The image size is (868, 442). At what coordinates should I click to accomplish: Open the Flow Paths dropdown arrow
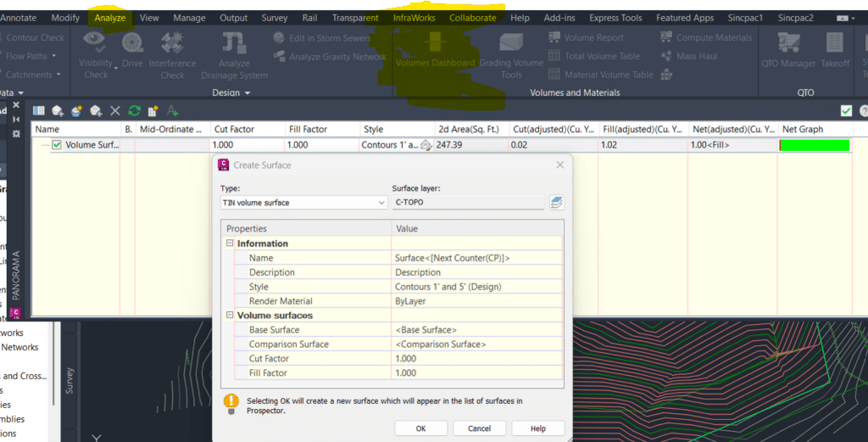point(53,56)
